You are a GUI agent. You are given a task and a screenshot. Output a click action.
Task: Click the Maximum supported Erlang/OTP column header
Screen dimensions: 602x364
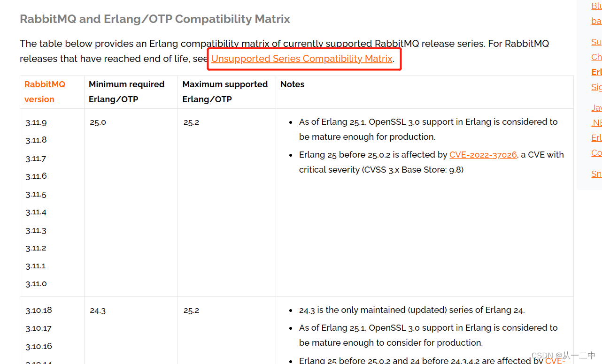coord(225,92)
